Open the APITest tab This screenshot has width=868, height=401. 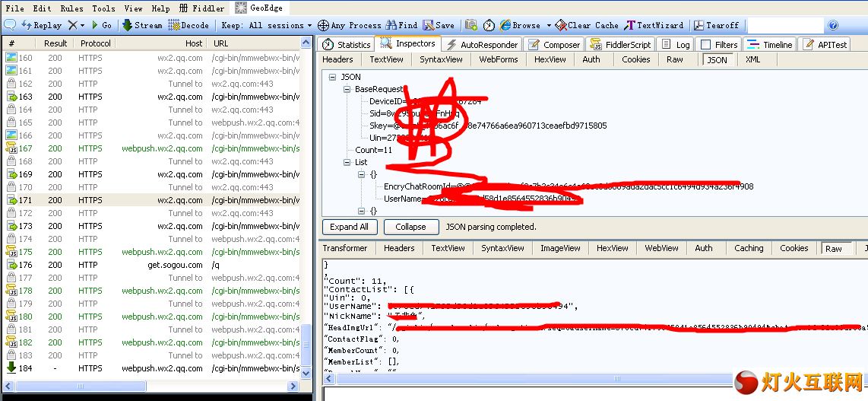825,44
